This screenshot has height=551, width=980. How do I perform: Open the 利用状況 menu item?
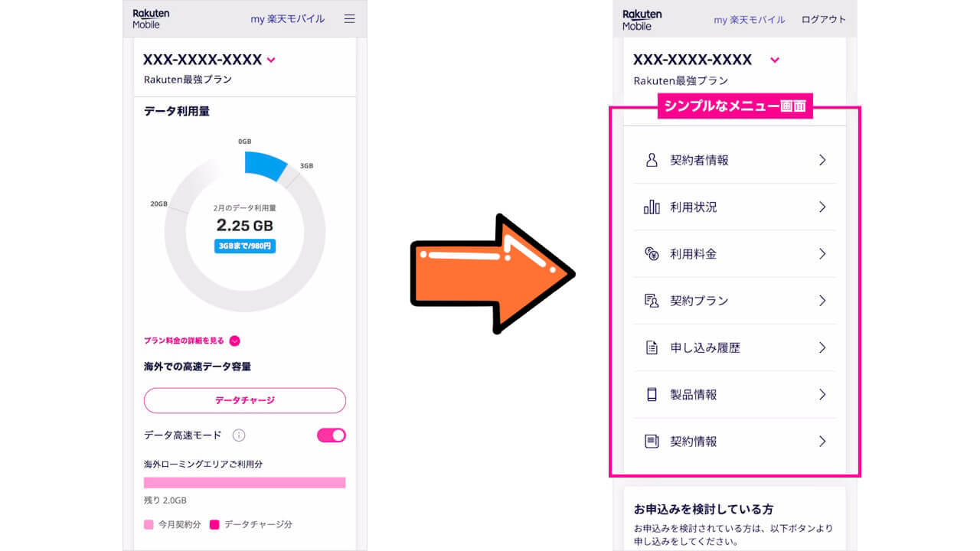tap(735, 207)
